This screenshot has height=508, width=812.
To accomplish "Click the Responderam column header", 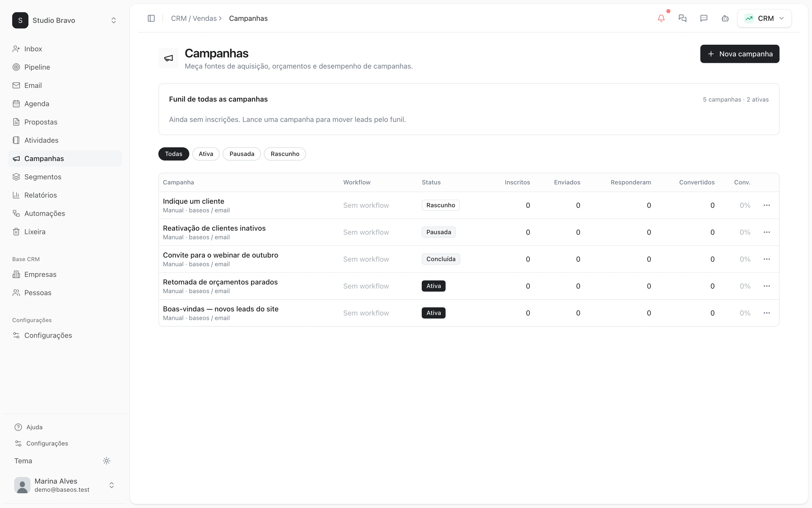I will tap(631, 182).
